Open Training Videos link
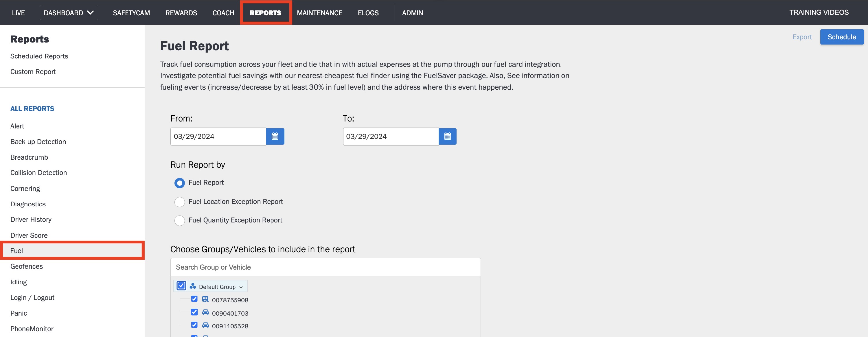This screenshot has width=868, height=337. [819, 12]
